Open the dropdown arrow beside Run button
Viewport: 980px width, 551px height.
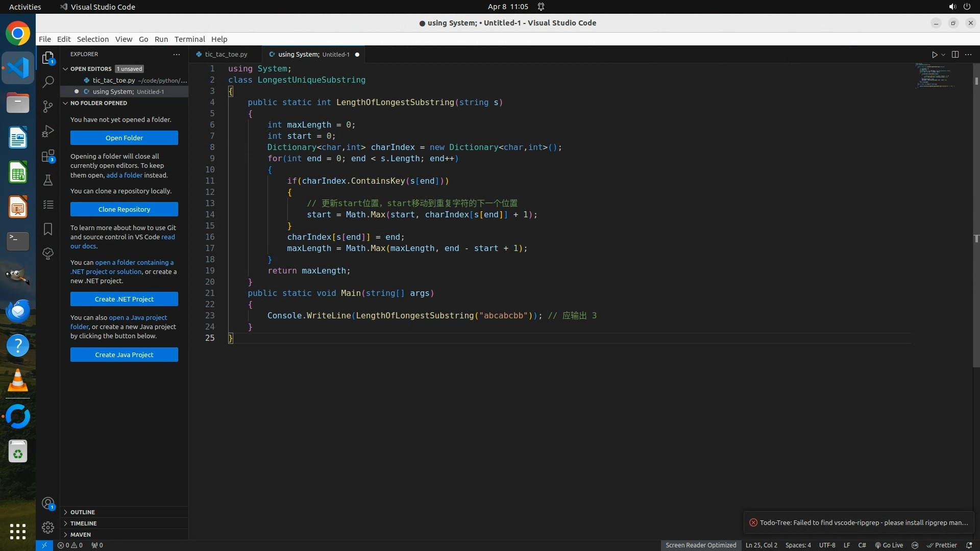coord(943,55)
